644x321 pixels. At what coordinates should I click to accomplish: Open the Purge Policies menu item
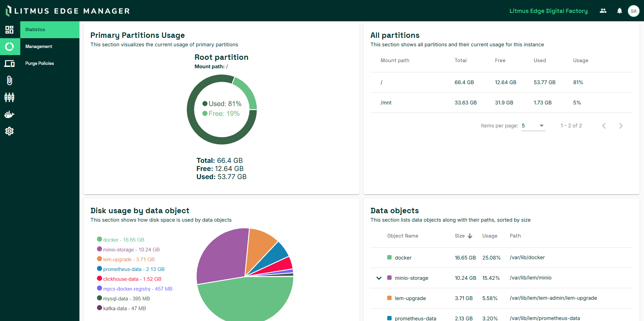40,63
